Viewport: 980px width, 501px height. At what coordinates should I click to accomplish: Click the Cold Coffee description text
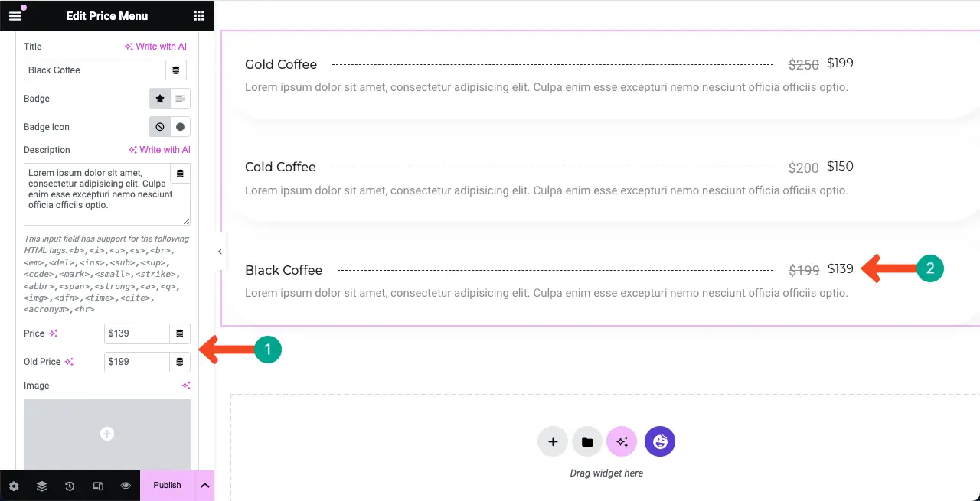pos(547,190)
